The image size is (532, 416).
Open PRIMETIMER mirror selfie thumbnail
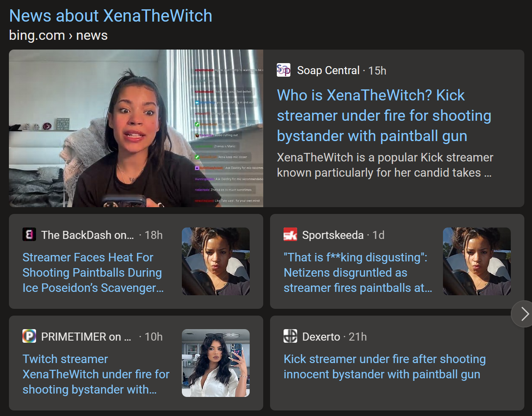pyautogui.click(x=216, y=363)
